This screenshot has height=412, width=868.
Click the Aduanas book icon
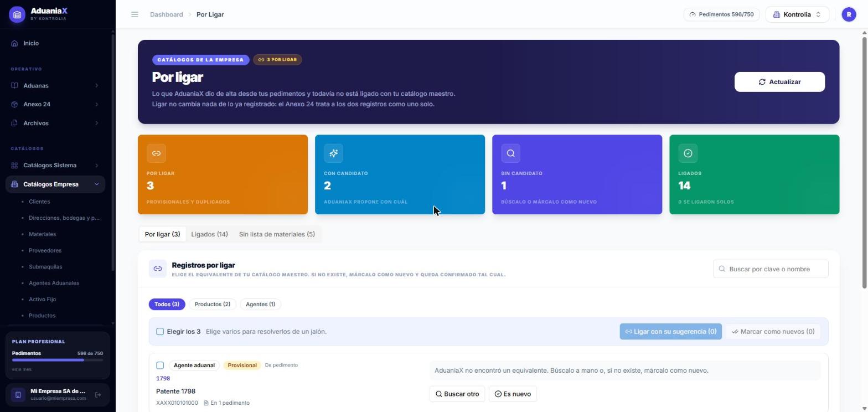[14, 86]
